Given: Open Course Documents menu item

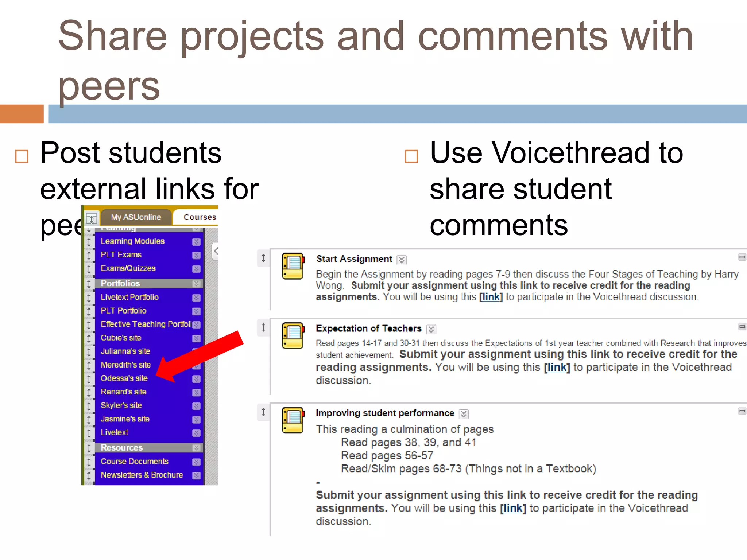Looking at the screenshot, I should tap(135, 461).
